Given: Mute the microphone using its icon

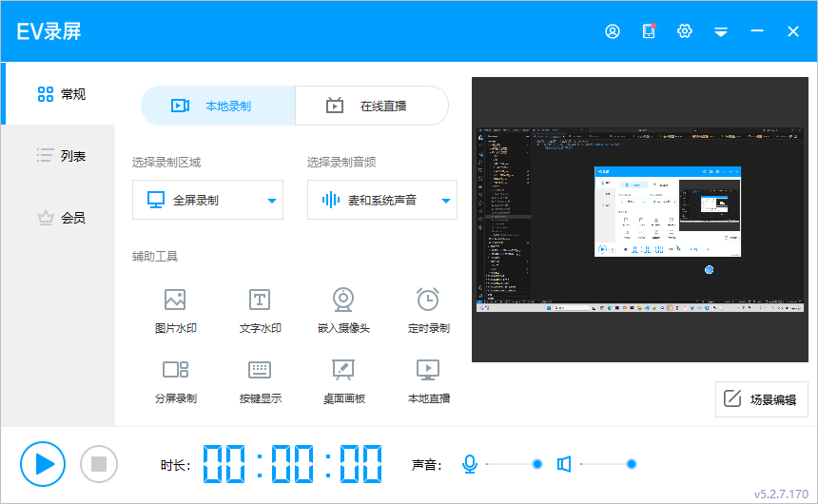Looking at the screenshot, I should [x=469, y=464].
